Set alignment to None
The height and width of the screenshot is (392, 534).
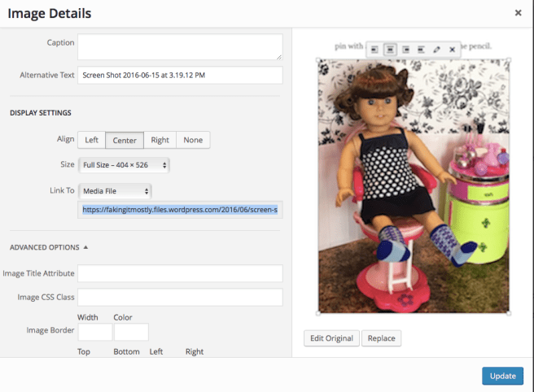(193, 140)
